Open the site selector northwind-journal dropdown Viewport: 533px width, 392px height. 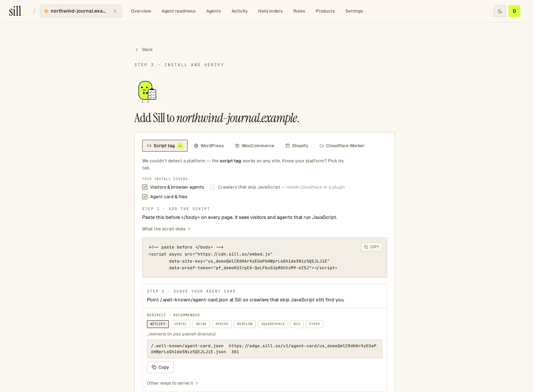[81, 11]
